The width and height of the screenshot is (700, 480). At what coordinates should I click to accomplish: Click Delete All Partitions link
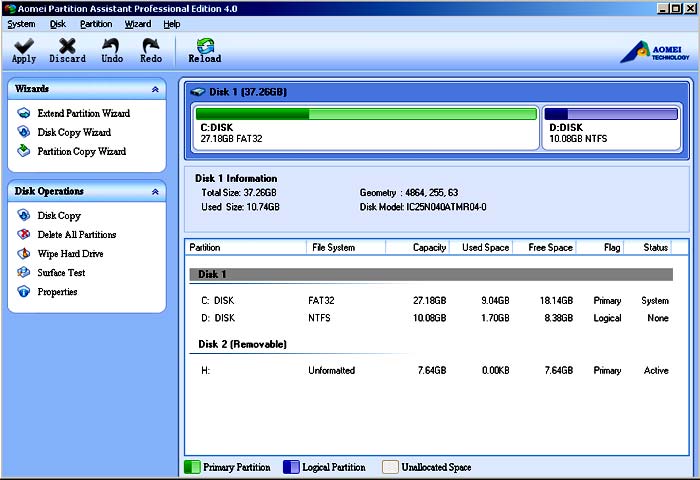pos(76,235)
